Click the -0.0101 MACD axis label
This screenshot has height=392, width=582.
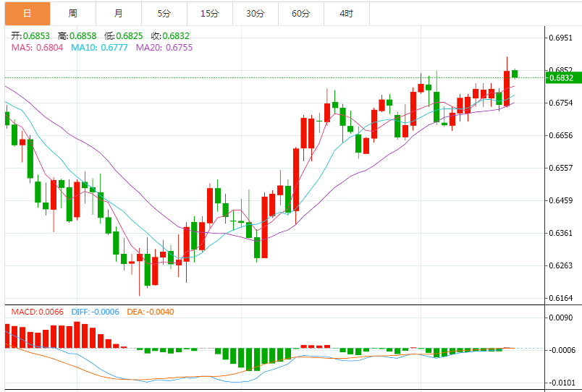560,383
